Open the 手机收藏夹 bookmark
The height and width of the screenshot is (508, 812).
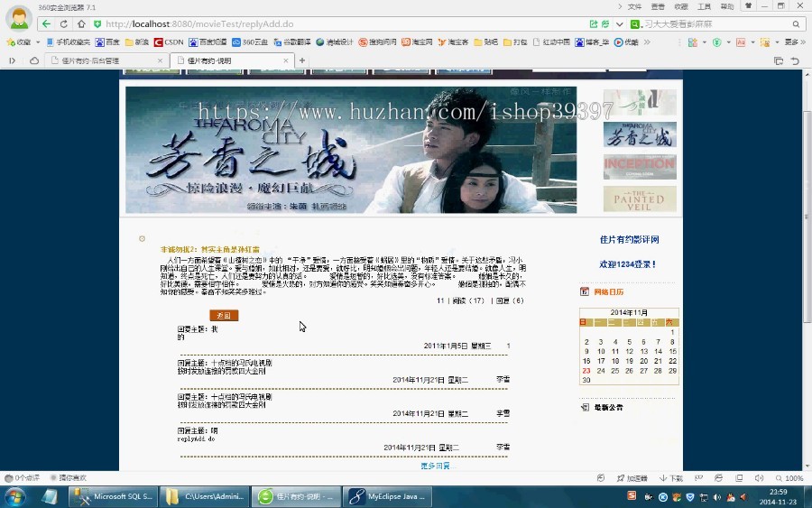[x=68, y=42]
